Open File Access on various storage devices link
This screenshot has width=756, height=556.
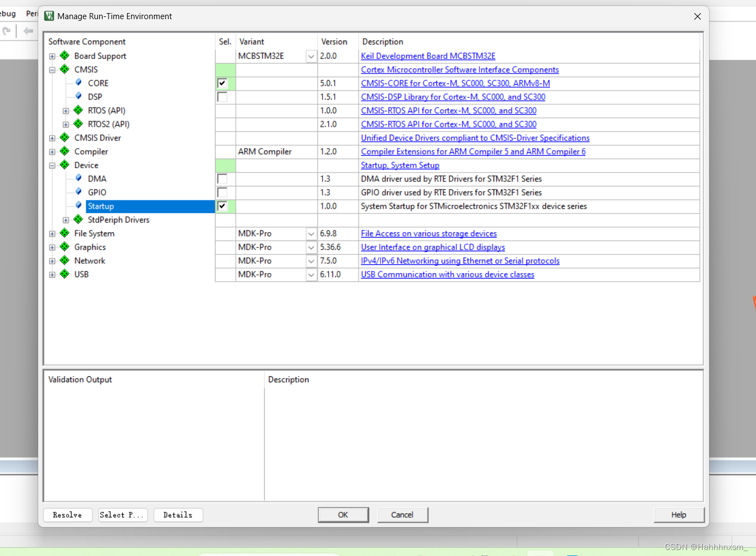[x=429, y=234]
